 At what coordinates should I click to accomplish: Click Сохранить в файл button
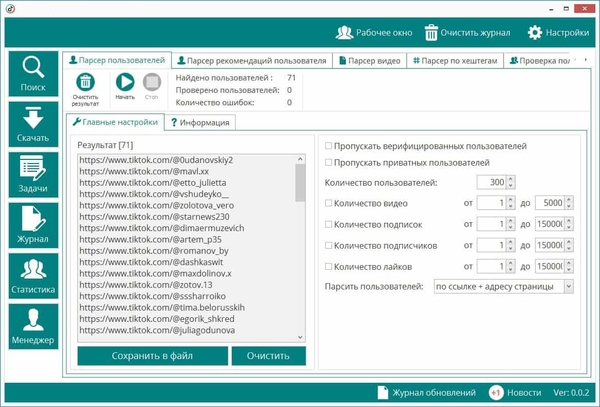click(152, 356)
